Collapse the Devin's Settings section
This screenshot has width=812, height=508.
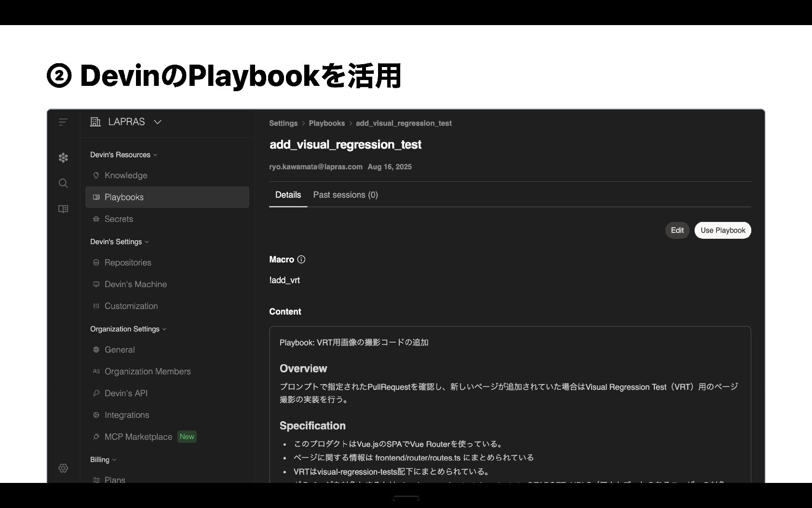point(119,242)
